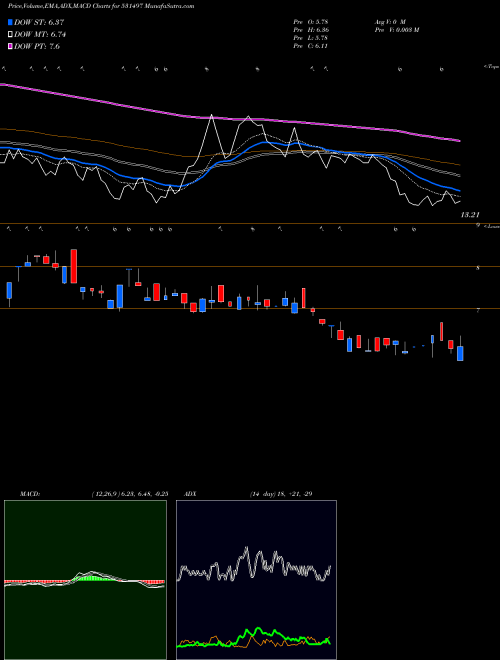Viewport: 500px width, 660px height.
Task: Click the 'Avg V: 0 M' label
Action: (389, 21)
